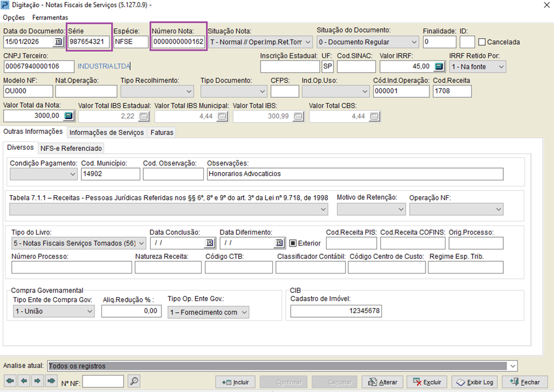Open calendar picker for Data do Documento

point(58,42)
